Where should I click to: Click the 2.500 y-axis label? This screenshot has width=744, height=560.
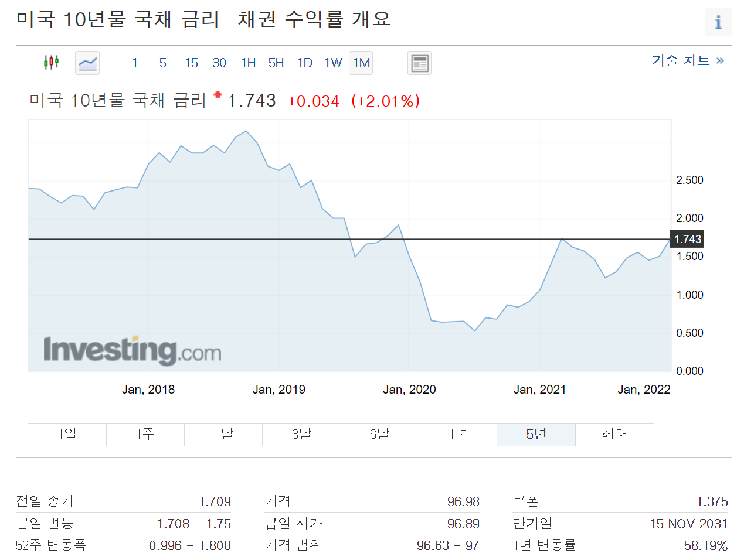coord(689,180)
